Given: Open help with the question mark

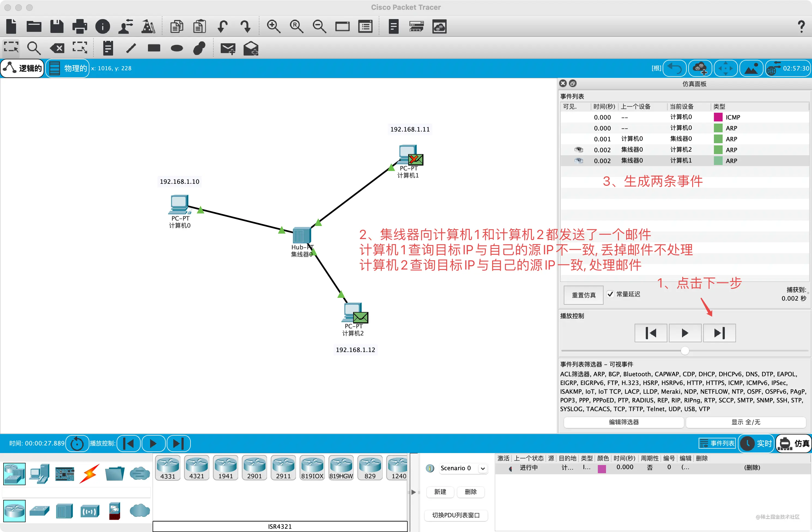Looking at the screenshot, I should click(x=801, y=26).
